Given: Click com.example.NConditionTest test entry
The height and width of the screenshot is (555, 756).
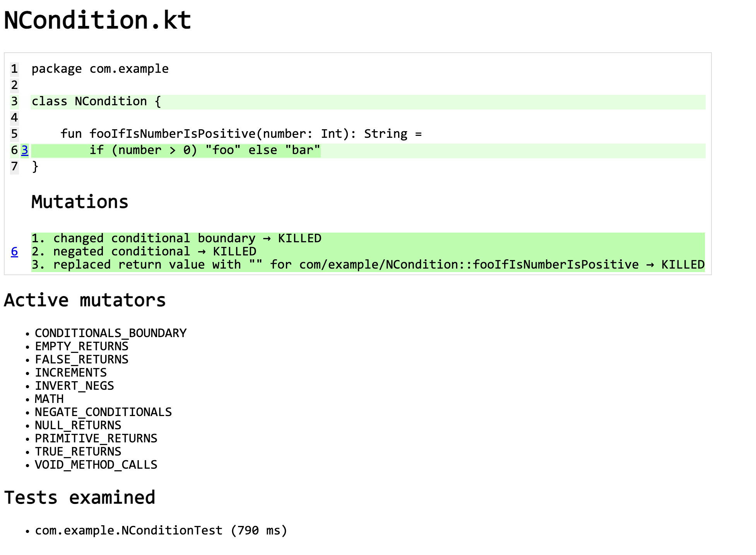Looking at the screenshot, I should pyautogui.click(x=161, y=531).
